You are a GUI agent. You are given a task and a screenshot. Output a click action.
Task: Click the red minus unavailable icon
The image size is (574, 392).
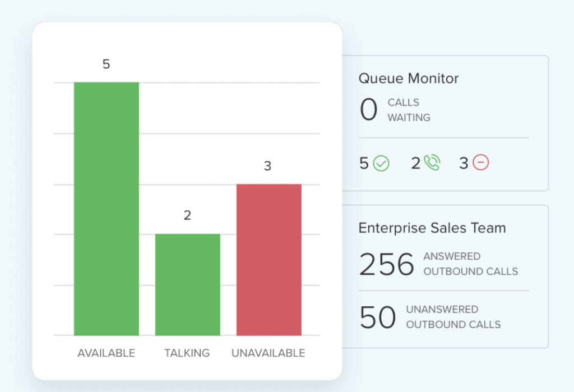pos(481,163)
